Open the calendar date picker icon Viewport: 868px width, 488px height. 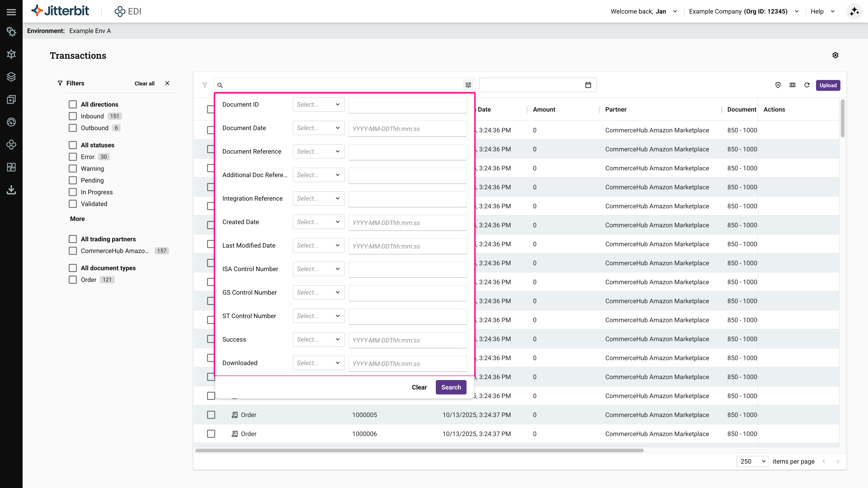pos(588,85)
